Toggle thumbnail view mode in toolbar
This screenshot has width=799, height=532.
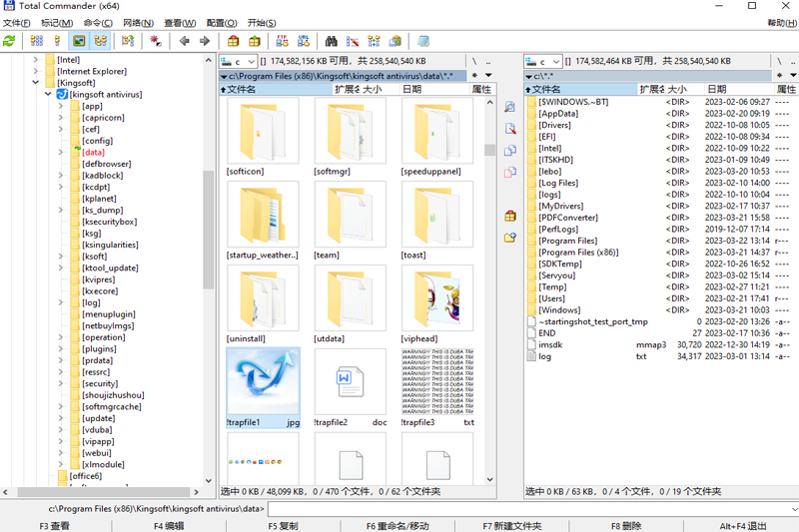click(79, 41)
